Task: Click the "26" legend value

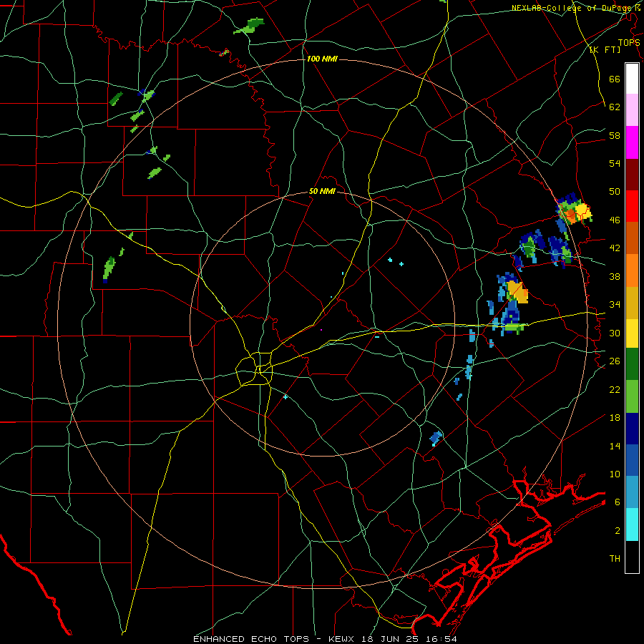Action: 615,361
